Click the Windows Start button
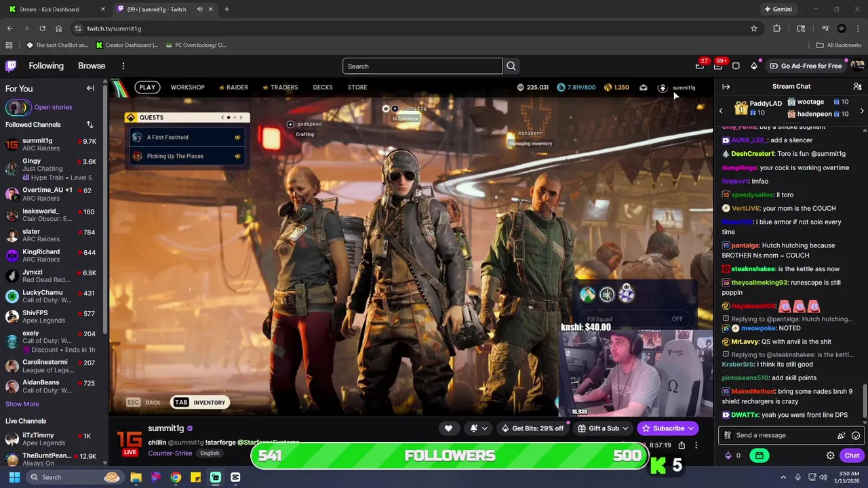 [14, 477]
